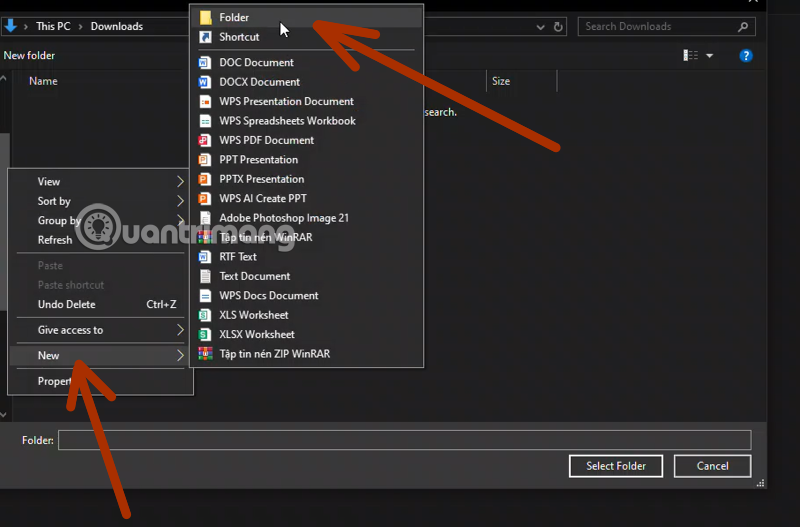Click the Cancel button
This screenshot has height=527, width=800.
(x=712, y=466)
